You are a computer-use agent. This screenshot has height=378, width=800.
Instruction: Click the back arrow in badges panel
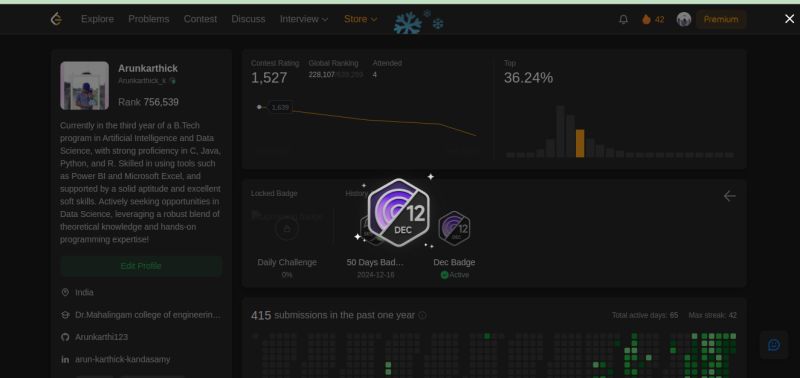coord(730,196)
